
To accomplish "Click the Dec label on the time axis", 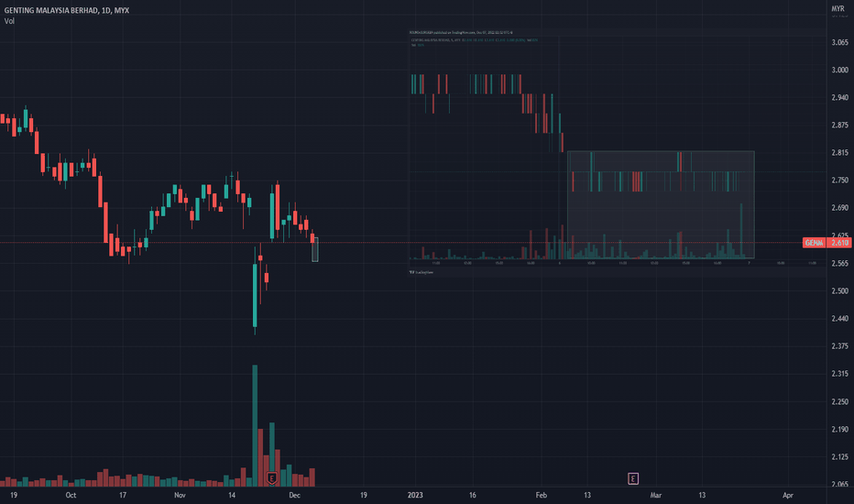I will point(295,495).
